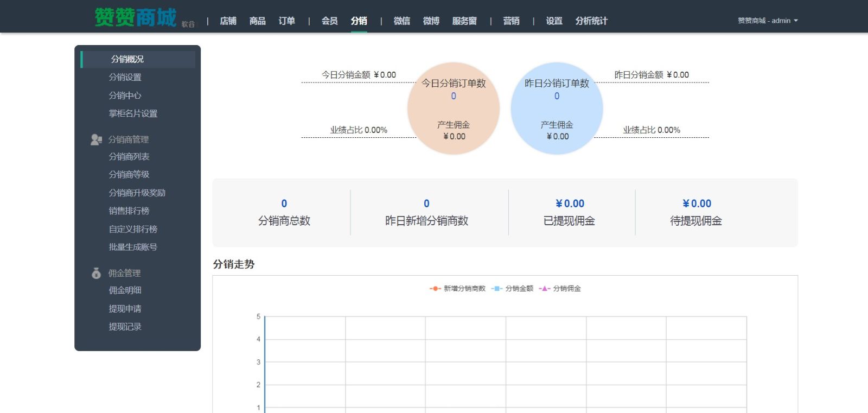The image size is (868, 413).
Task: Select 提现申请 in the sidebar
Action: point(125,308)
